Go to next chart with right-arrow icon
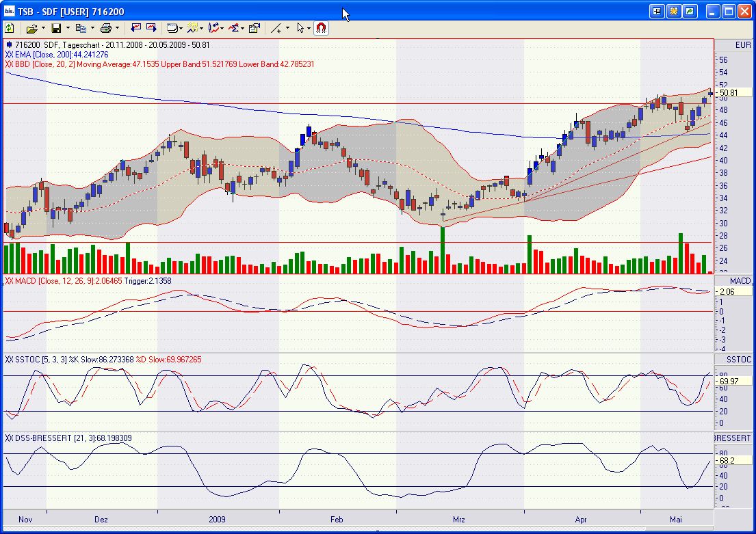This screenshot has width=756, height=534. pyautogui.click(x=151, y=28)
